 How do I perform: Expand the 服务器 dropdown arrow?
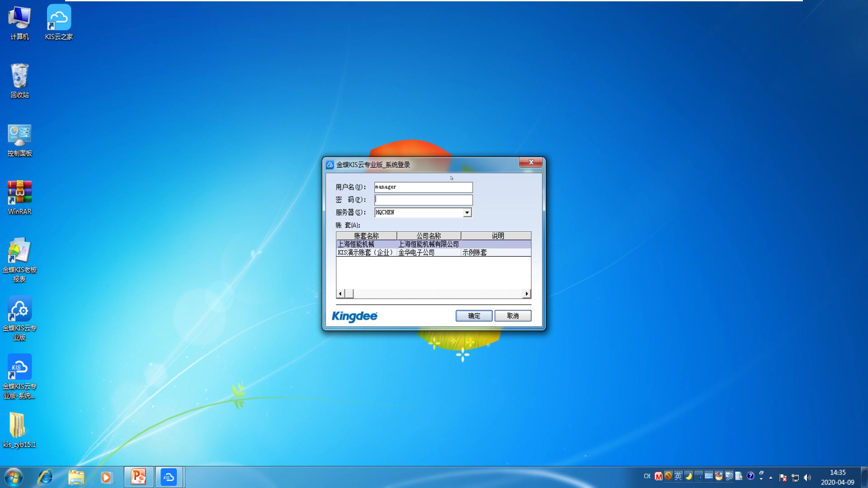pyautogui.click(x=467, y=212)
